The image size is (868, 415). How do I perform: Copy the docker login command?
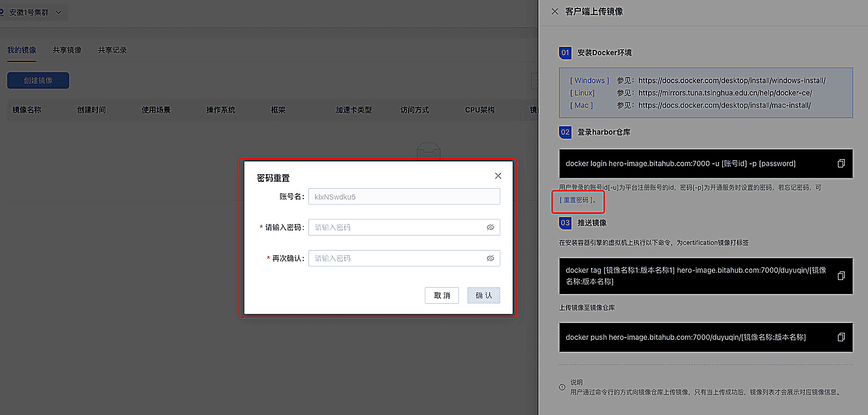(x=841, y=163)
